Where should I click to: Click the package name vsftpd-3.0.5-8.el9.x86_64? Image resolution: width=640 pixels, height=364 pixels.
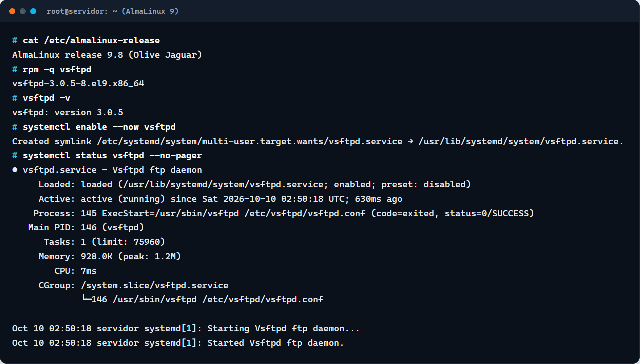pos(78,84)
